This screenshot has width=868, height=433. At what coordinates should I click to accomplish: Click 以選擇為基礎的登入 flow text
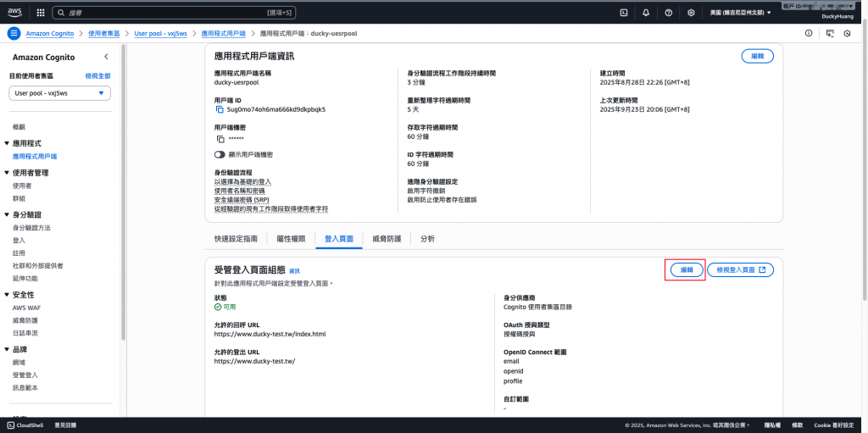click(242, 181)
